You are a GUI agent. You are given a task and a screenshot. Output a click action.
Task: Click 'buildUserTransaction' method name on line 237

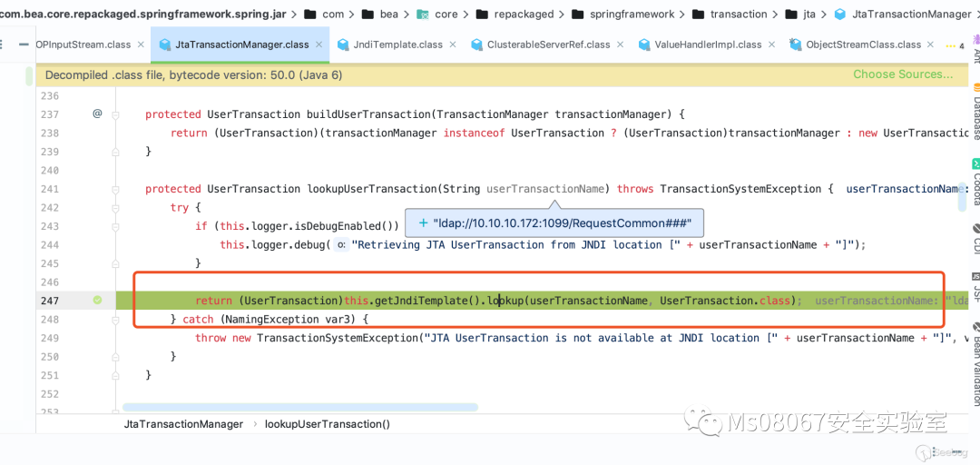coord(368,114)
